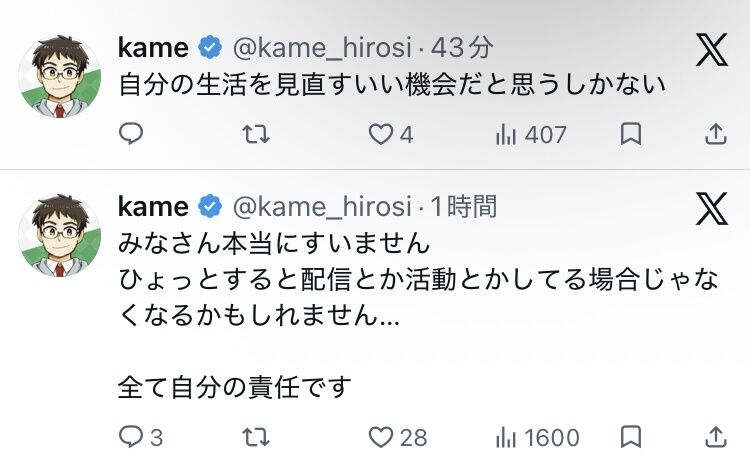Share the top tweet
750x464 pixels.
click(716, 134)
